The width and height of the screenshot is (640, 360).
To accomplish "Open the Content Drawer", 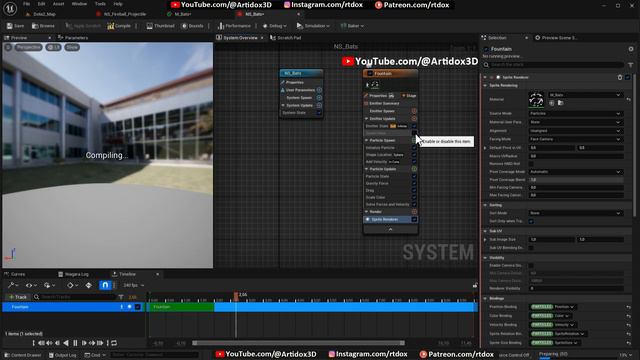I will click(x=23, y=355).
